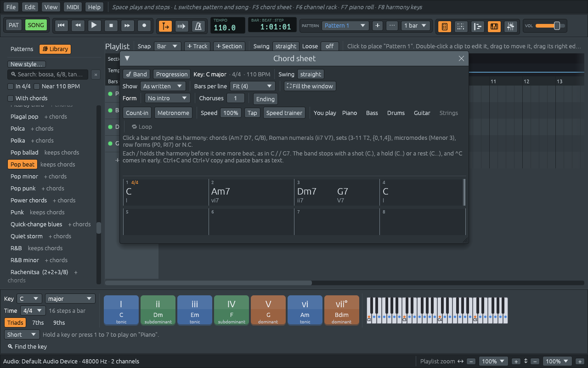This screenshot has width=588, height=368.
Task: Toggle the Loop option in the chord sheet
Action: [142, 127]
